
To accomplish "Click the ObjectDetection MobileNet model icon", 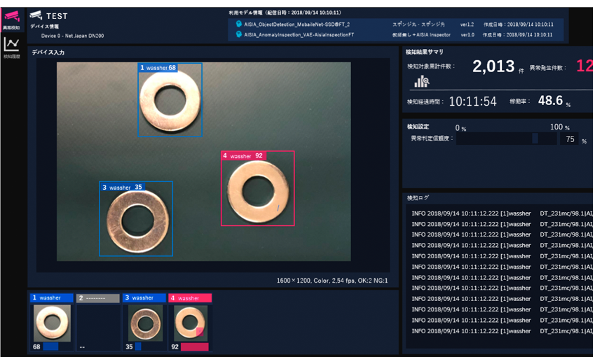I will (x=238, y=24).
